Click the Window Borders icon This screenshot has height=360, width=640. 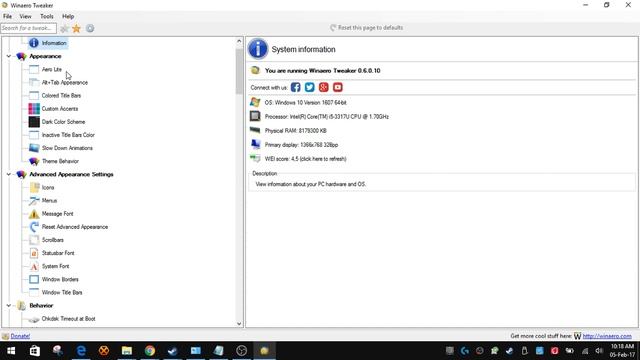click(34, 279)
